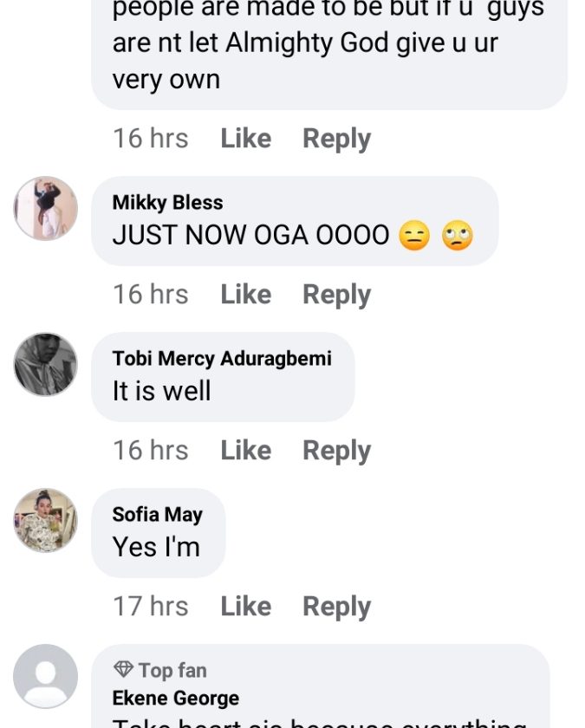The width and height of the screenshot is (585, 728).
Task: Open Sofia May's name link
Action: 157,515
